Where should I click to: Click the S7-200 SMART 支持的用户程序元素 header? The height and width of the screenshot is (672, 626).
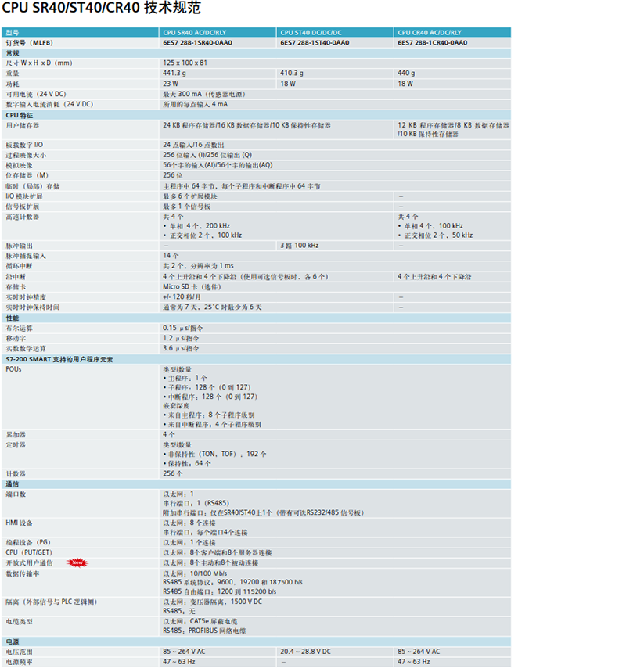[x=59, y=359]
